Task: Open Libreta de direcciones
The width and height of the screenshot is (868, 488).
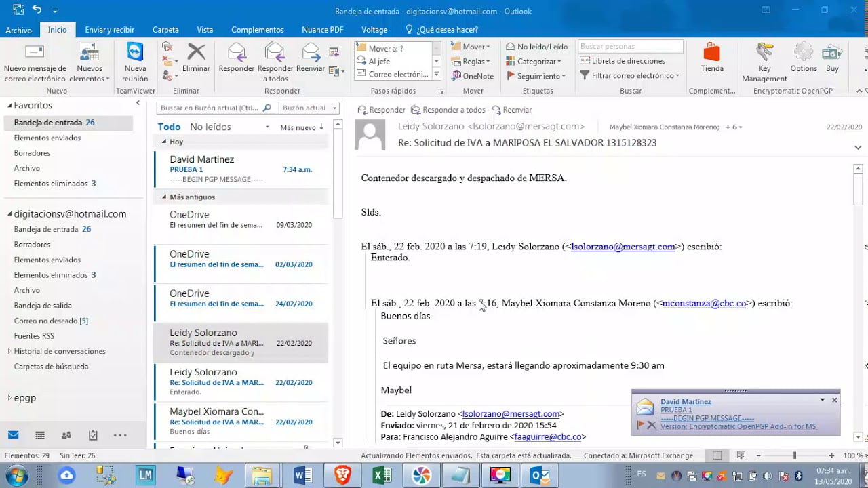Action: point(622,61)
